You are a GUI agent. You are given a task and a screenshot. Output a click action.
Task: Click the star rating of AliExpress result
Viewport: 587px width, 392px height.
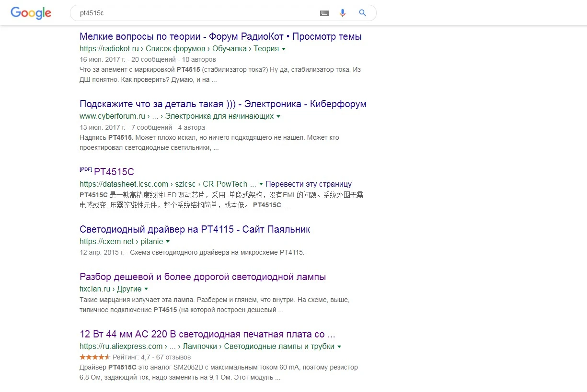(95, 357)
